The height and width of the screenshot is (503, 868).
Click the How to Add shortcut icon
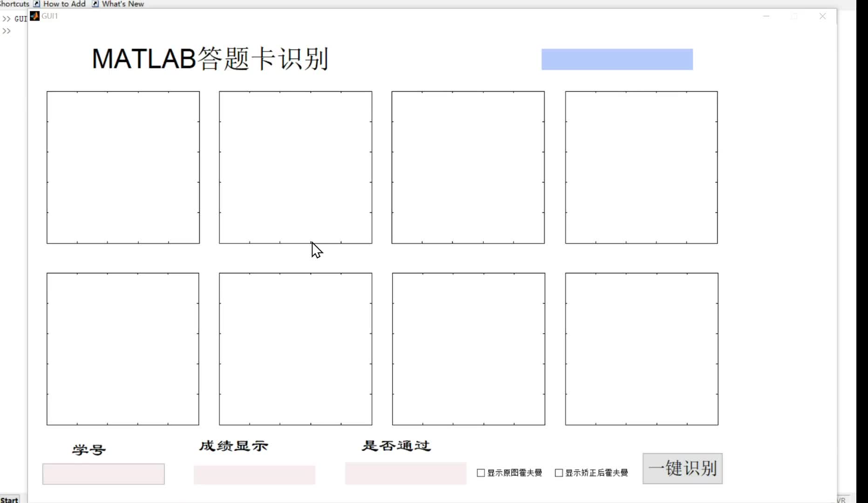[x=37, y=4]
